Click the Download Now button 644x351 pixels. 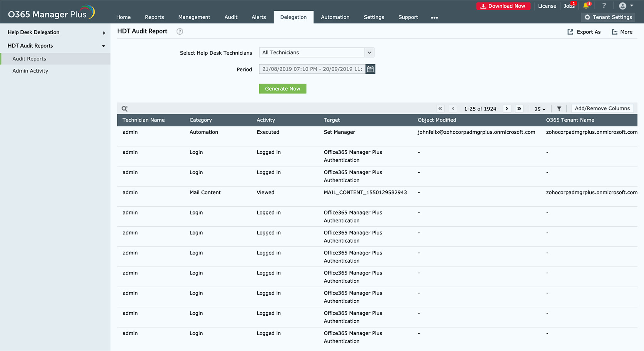(x=504, y=6)
